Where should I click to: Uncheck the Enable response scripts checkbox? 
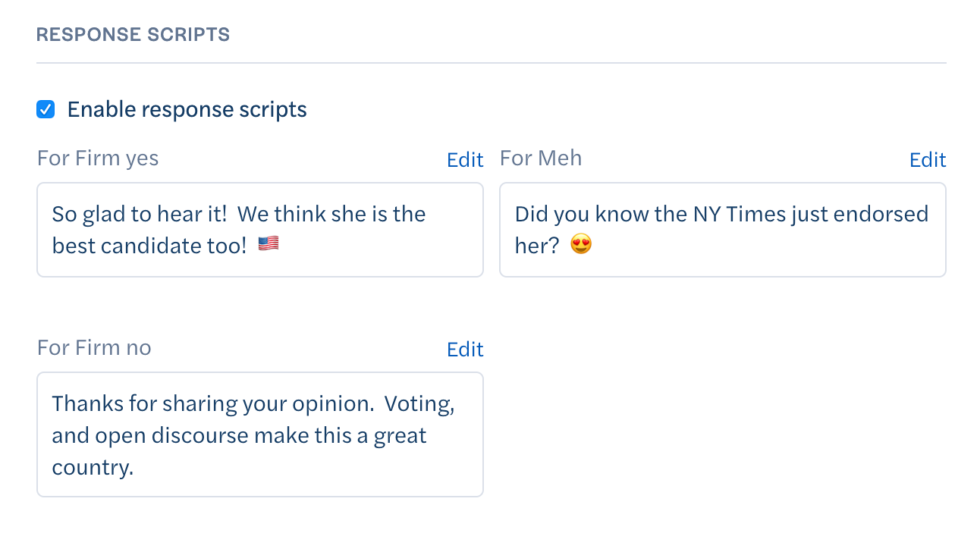point(46,109)
